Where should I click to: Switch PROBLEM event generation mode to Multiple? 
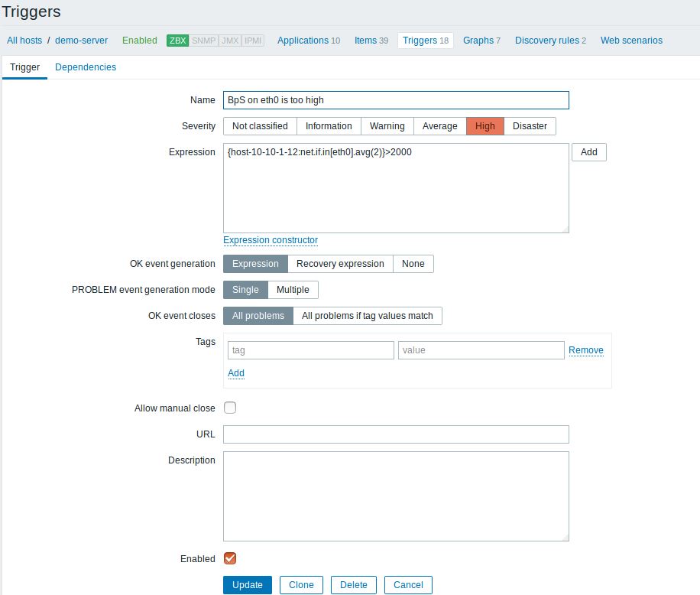point(293,290)
